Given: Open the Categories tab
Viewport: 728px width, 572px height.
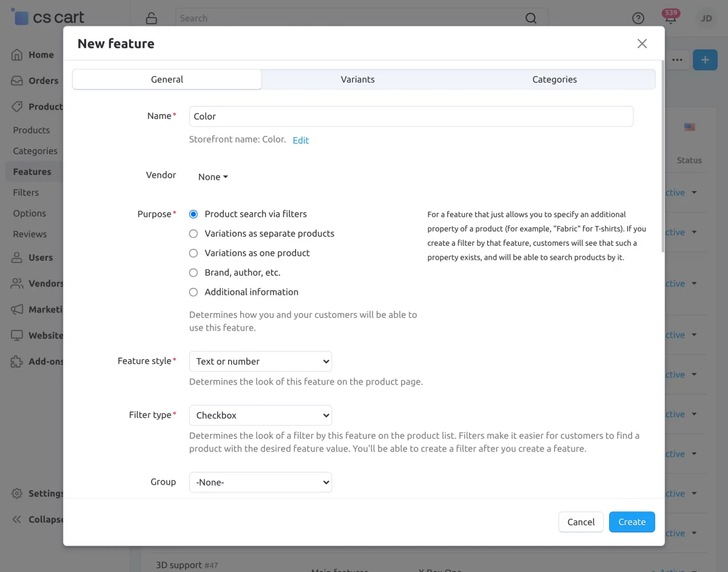Looking at the screenshot, I should (x=554, y=79).
